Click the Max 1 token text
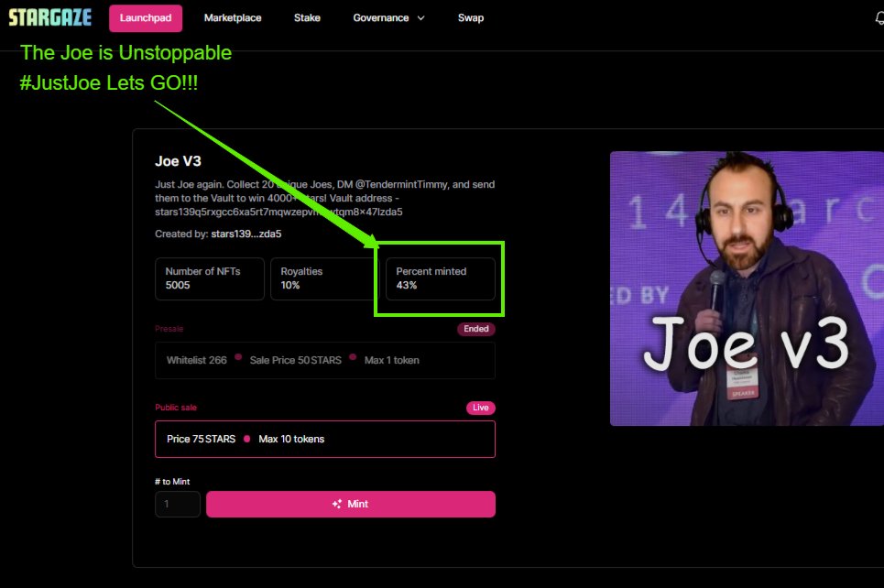Viewport: 884px width, 588px height. click(x=392, y=360)
